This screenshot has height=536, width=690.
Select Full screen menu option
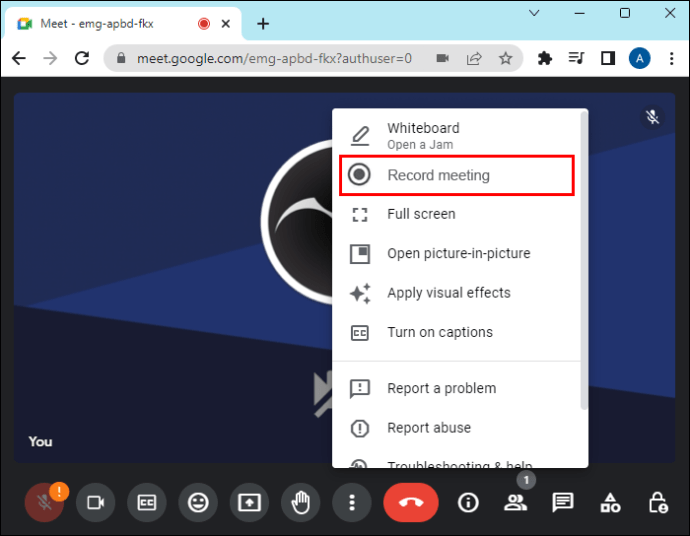[x=456, y=214]
